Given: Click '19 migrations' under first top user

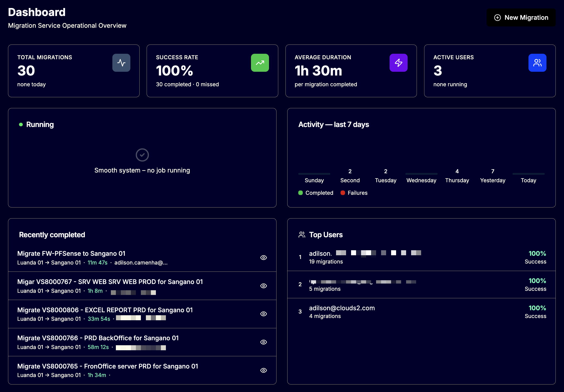Looking at the screenshot, I should pos(326,261).
